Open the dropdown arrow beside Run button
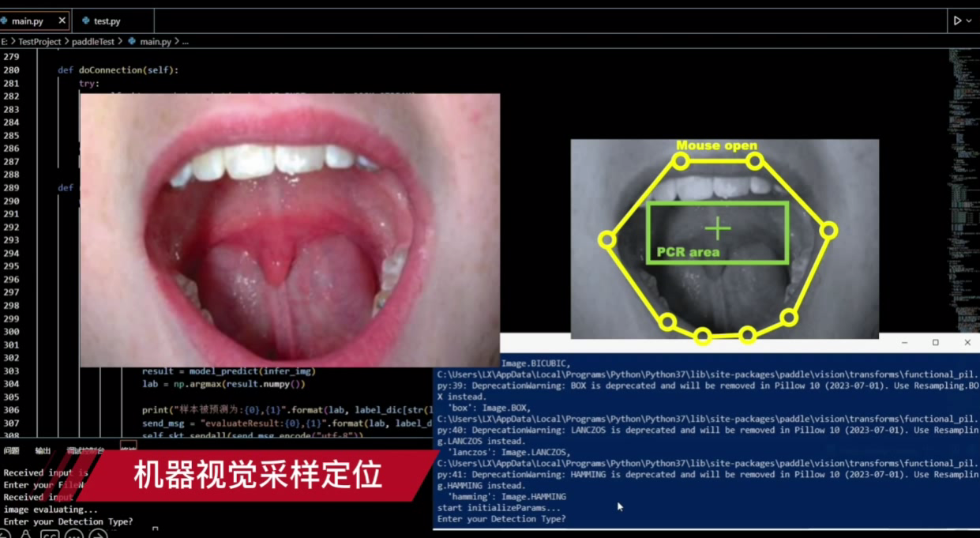 [969, 21]
